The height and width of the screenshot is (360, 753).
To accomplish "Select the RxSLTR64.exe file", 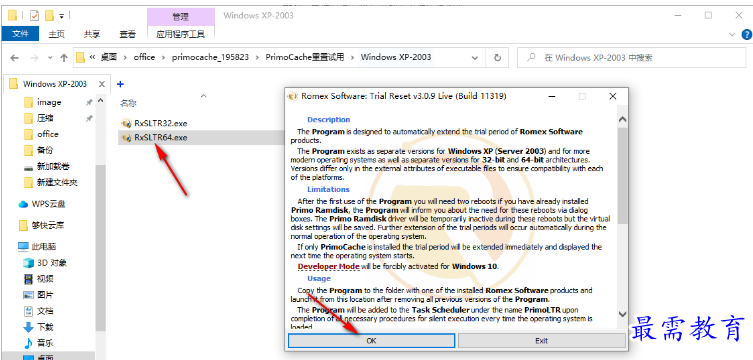I will pos(161,138).
